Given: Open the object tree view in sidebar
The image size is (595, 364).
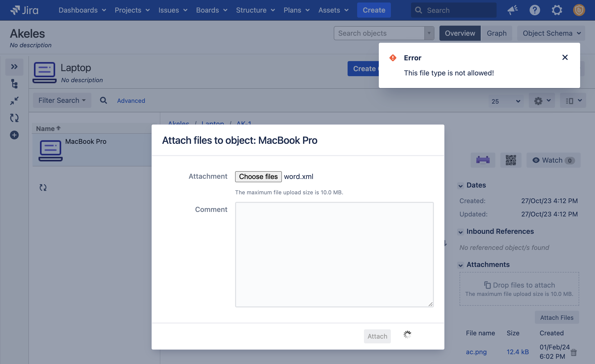Looking at the screenshot, I should coord(14,84).
